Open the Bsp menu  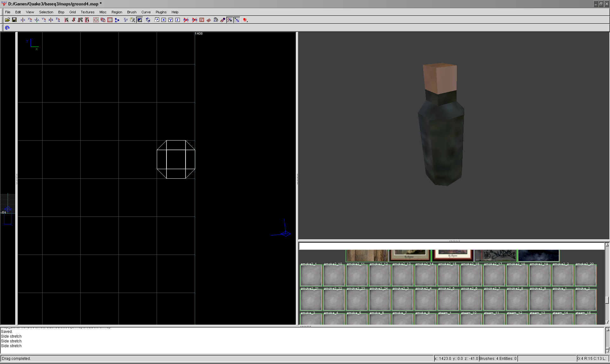(x=61, y=12)
